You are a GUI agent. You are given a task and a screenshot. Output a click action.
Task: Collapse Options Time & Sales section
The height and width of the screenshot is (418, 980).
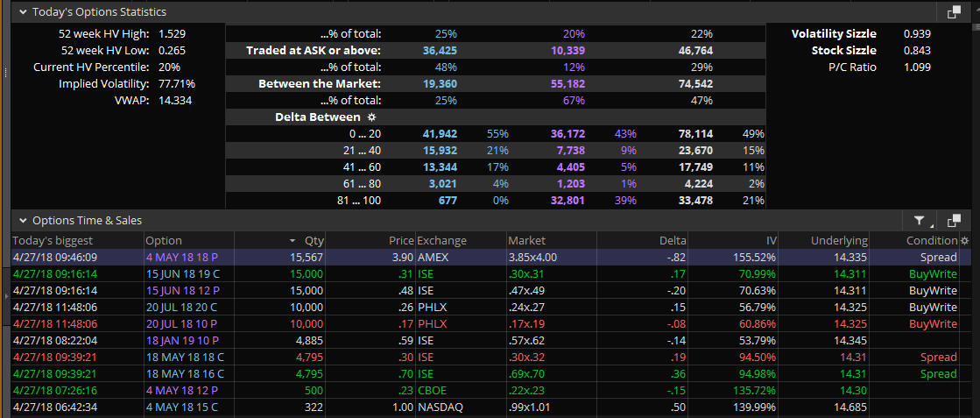pos(23,221)
